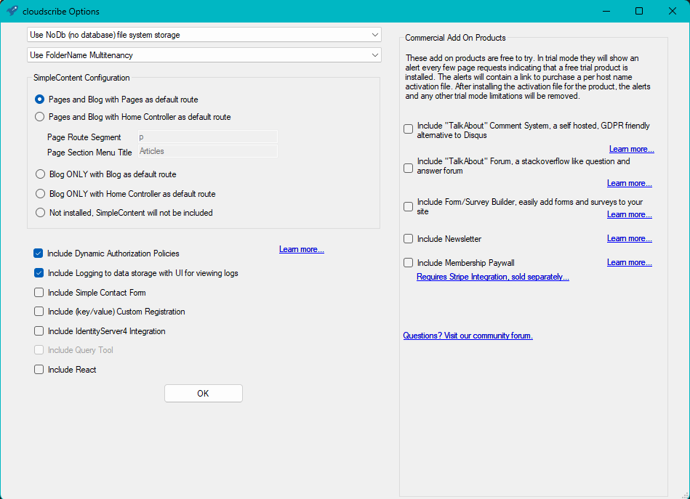The image size is (690, 499).
Task: Uncheck Include Logging to data storage
Action: (x=39, y=273)
